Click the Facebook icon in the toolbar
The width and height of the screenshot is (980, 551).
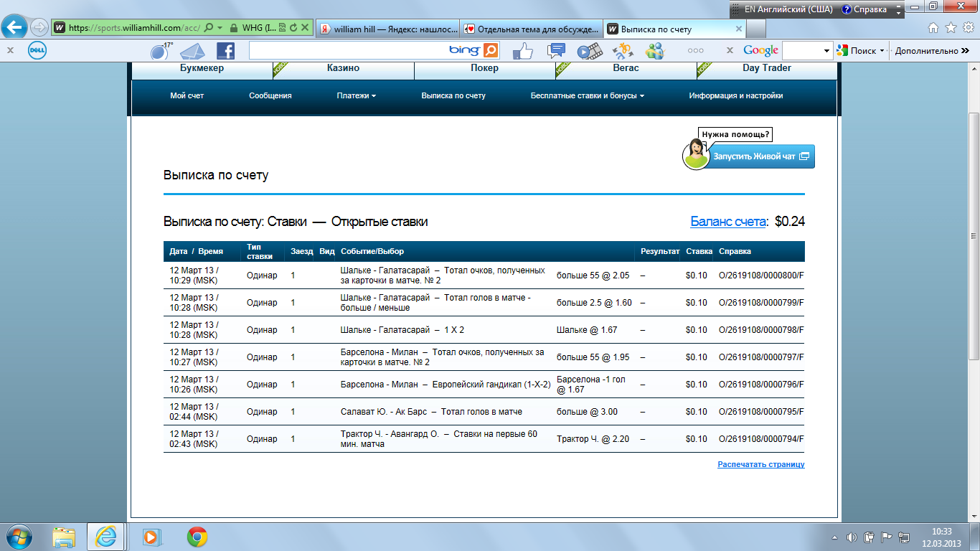[x=225, y=50]
